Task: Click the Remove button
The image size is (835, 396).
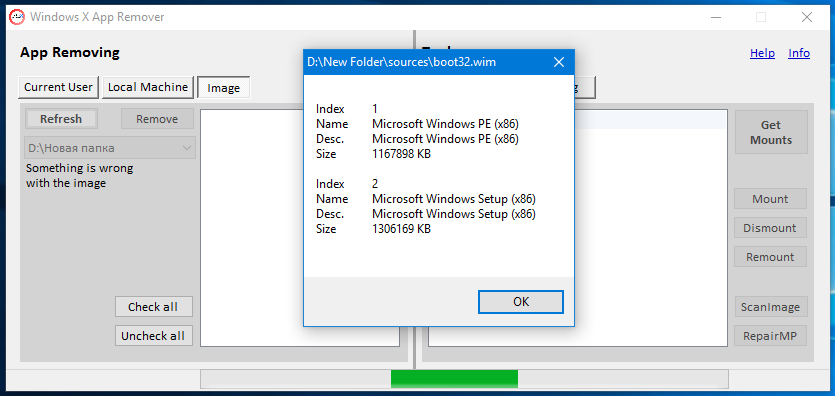Action: point(157,119)
